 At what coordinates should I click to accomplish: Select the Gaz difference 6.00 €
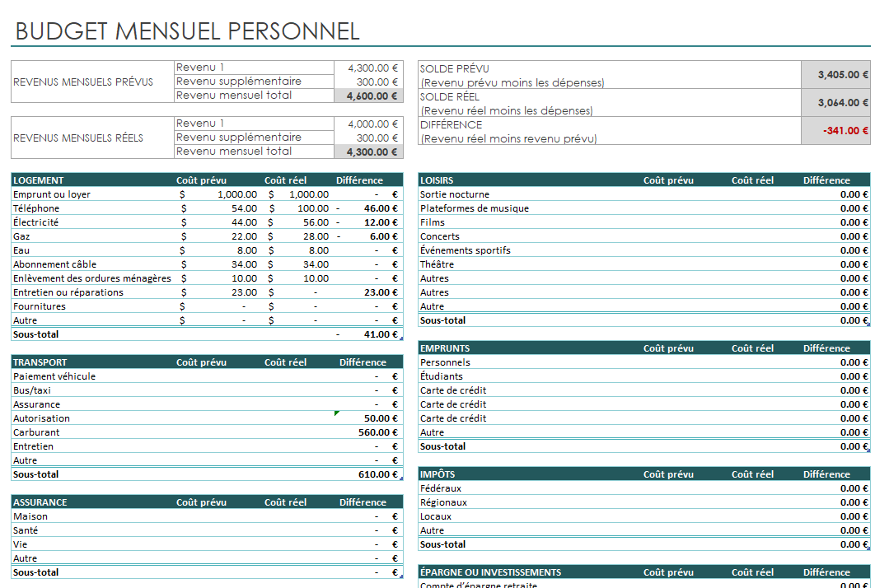pyautogui.click(x=383, y=236)
